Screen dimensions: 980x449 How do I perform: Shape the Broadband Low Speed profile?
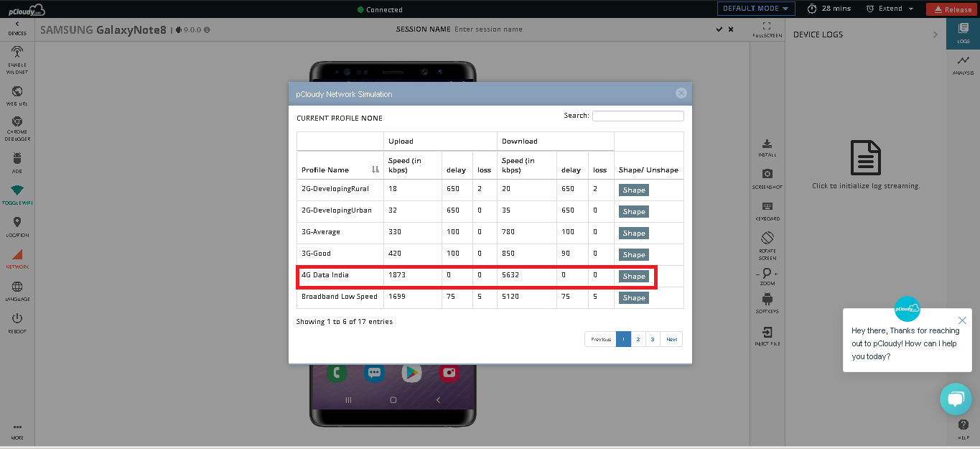(634, 298)
